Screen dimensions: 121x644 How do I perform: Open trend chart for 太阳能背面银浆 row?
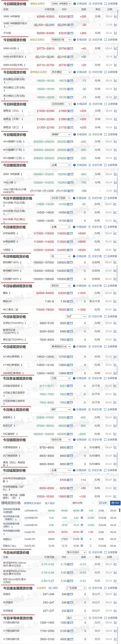pyautogui.click(x=115, y=386)
